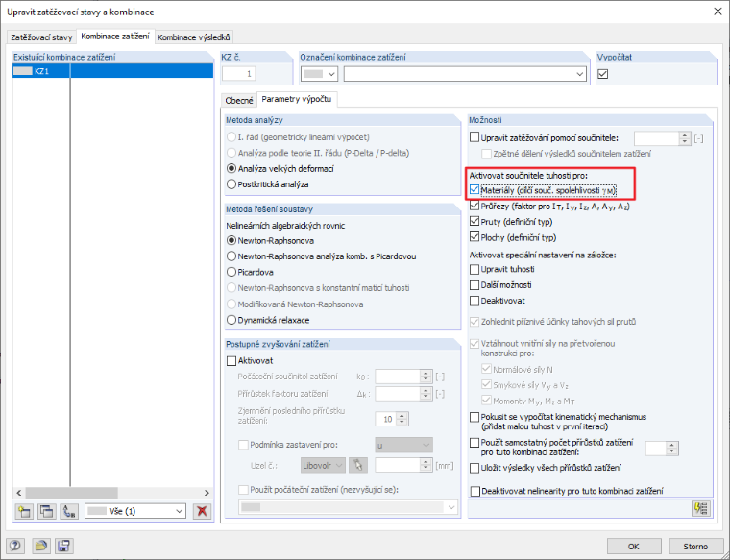The width and height of the screenshot is (730, 560).
Task: Select Newton-Raphsonova method
Action: tap(231, 241)
